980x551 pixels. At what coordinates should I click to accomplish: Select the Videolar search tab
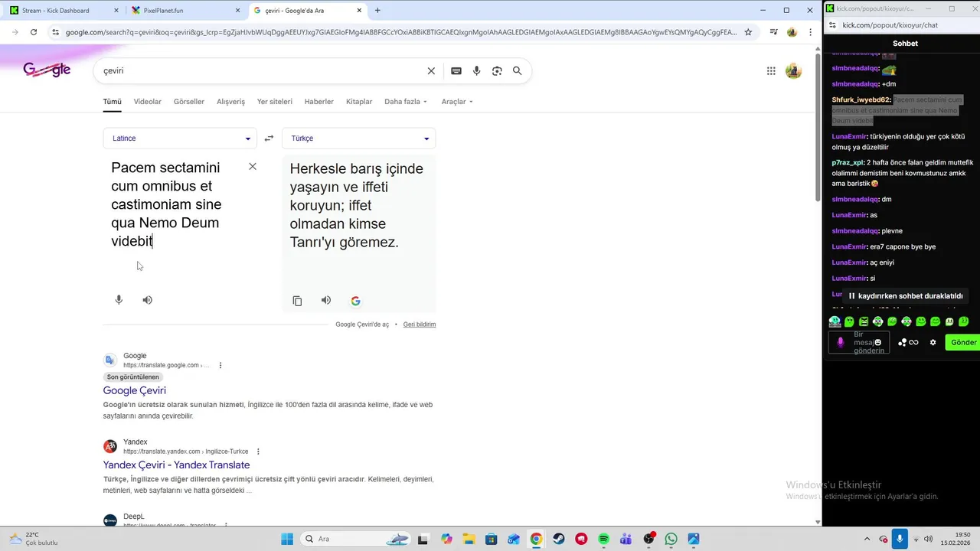148,102
